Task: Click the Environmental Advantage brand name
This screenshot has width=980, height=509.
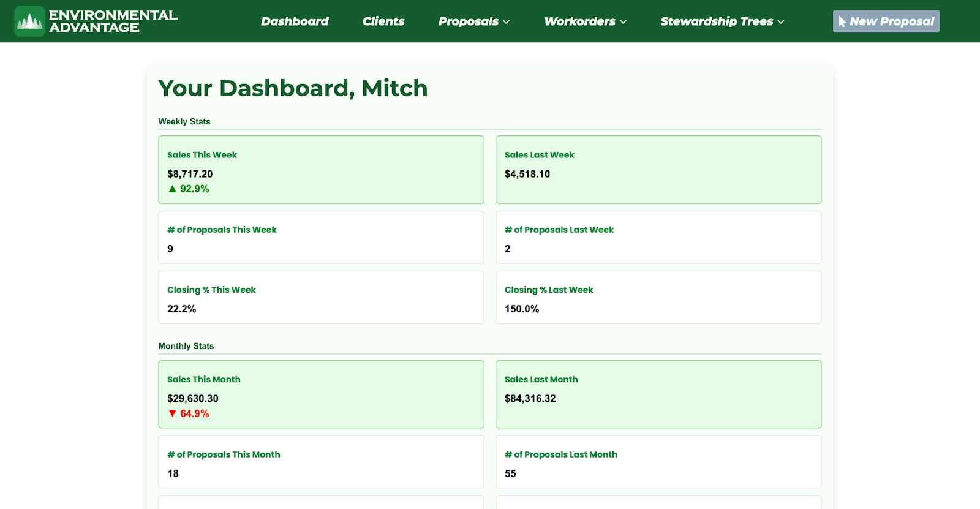Action: coord(113,21)
